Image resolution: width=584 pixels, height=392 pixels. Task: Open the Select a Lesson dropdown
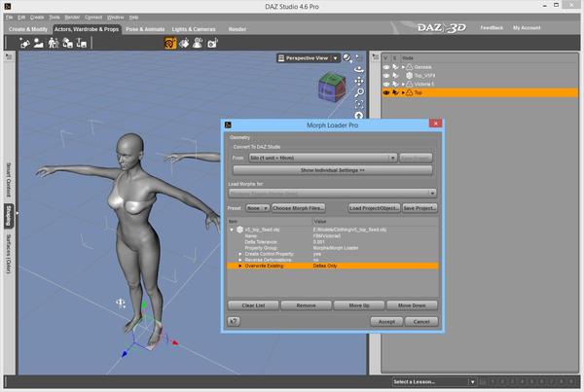click(434, 382)
